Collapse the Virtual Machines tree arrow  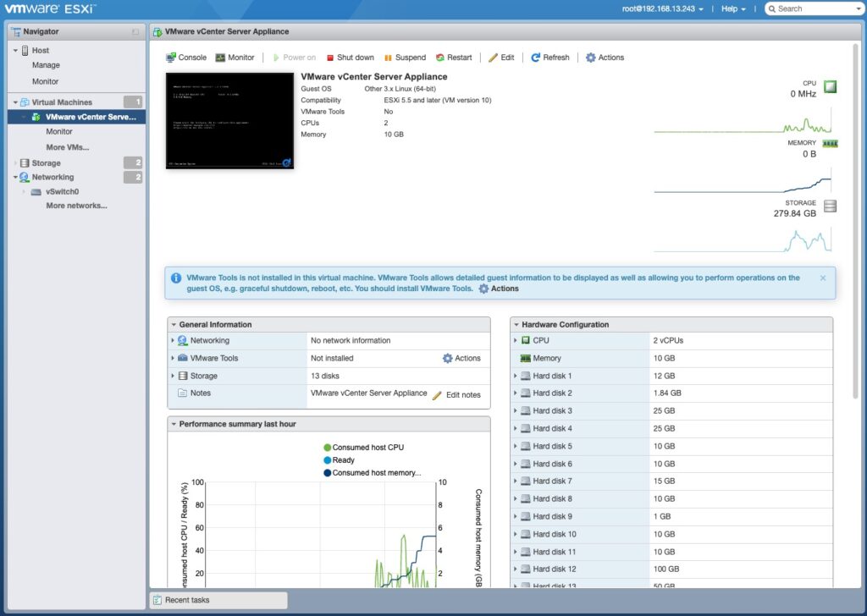15,102
